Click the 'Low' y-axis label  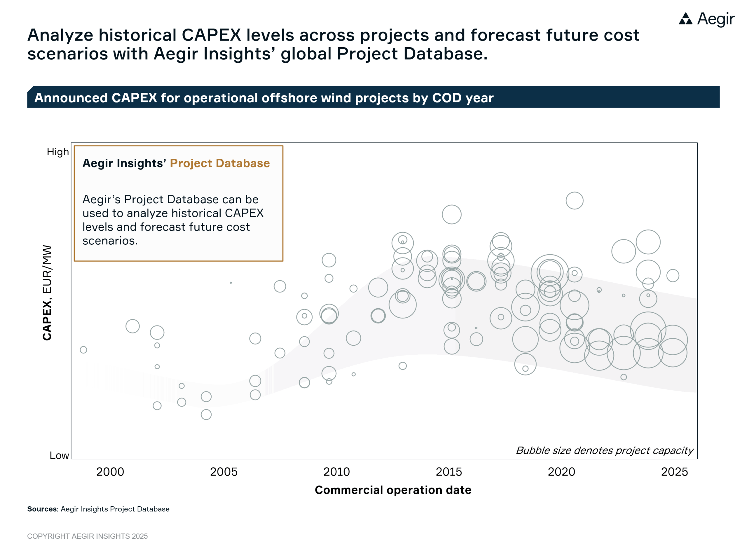(59, 455)
